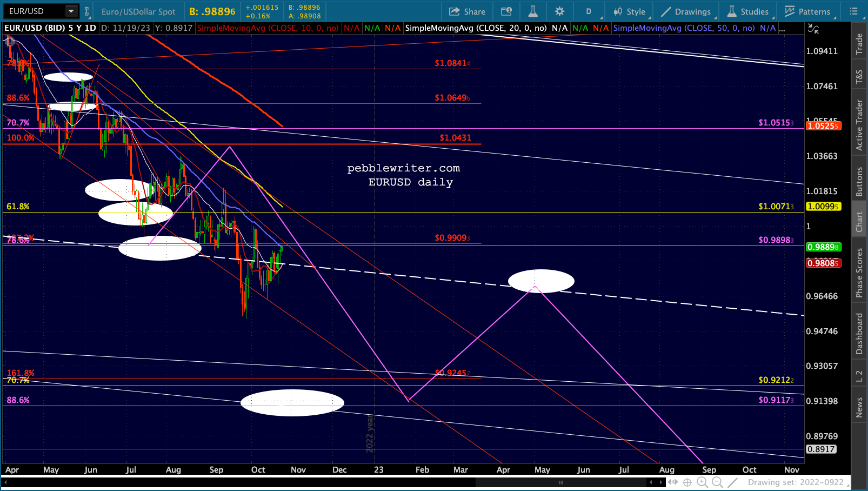The width and height of the screenshot is (868, 491).
Task: Click scroll right arrow on time axis
Action: (660, 482)
